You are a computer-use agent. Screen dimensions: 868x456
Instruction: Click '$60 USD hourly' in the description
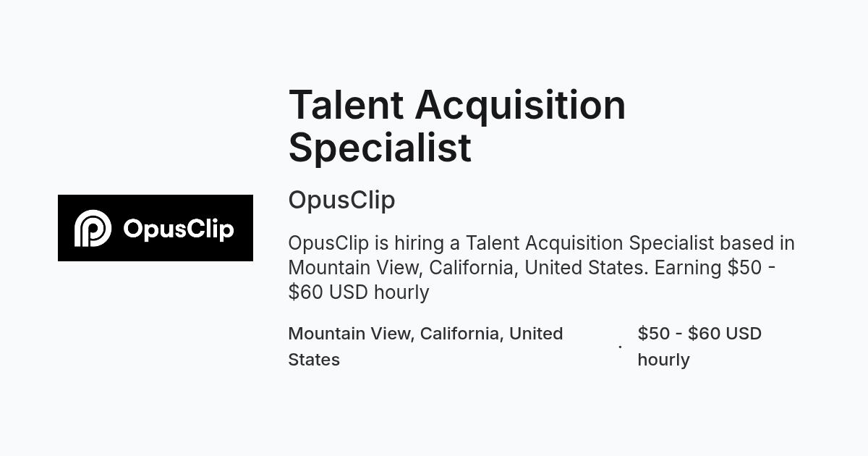pos(359,292)
